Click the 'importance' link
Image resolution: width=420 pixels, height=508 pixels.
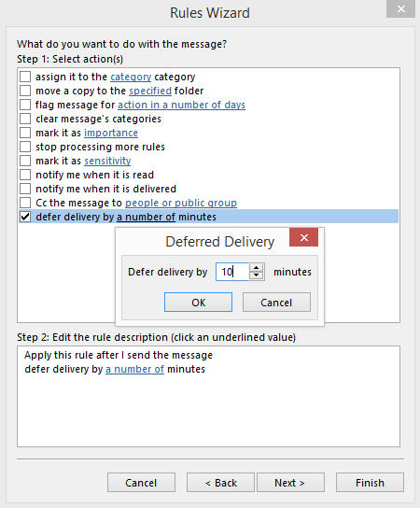(111, 133)
